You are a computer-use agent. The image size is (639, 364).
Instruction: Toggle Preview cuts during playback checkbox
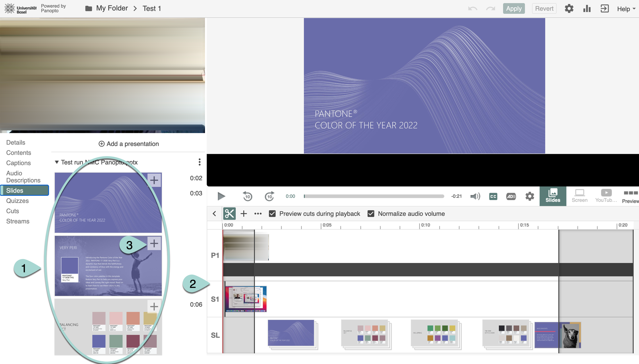[272, 214]
